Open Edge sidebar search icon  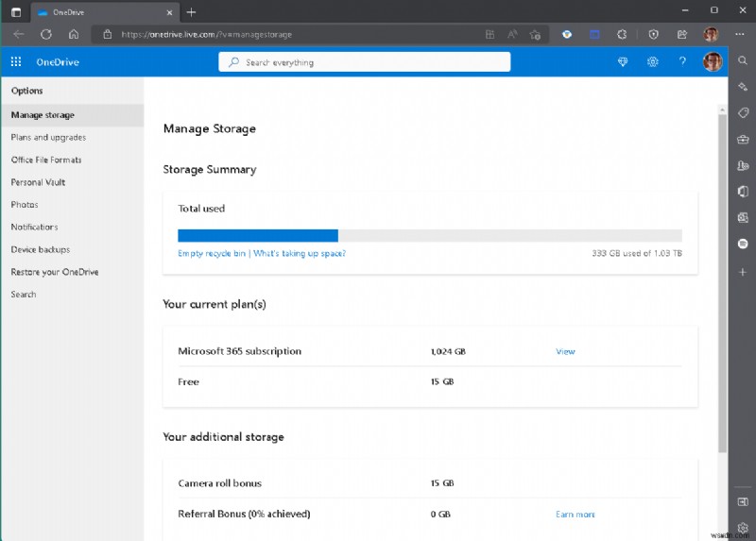(743, 60)
